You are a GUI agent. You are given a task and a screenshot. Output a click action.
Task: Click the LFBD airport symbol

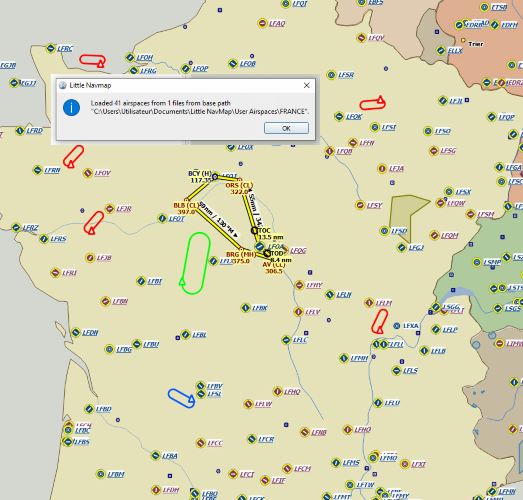[x=89, y=409]
